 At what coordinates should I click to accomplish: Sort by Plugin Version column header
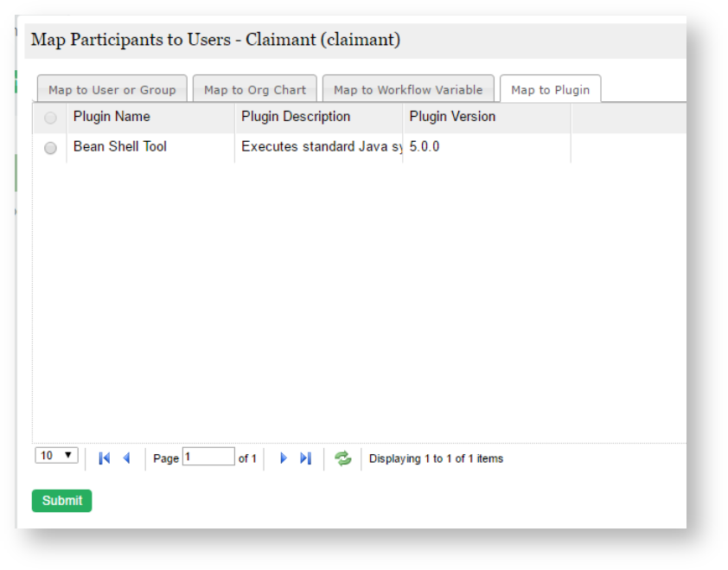tap(452, 117)
